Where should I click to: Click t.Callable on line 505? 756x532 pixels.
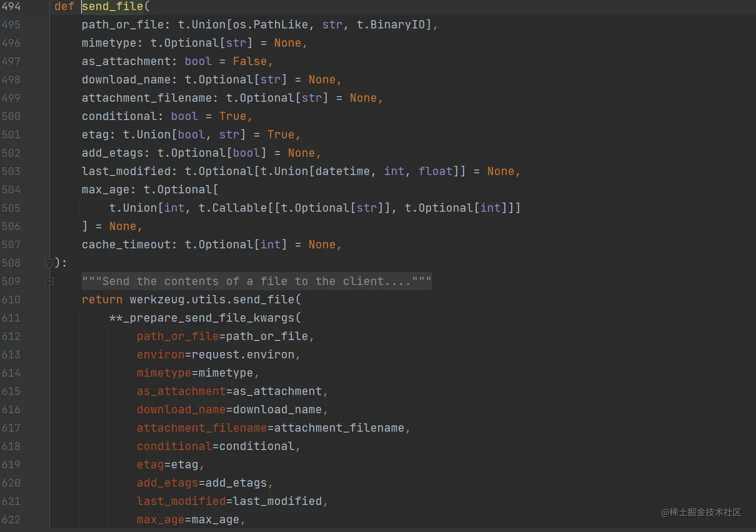(233, 208)
